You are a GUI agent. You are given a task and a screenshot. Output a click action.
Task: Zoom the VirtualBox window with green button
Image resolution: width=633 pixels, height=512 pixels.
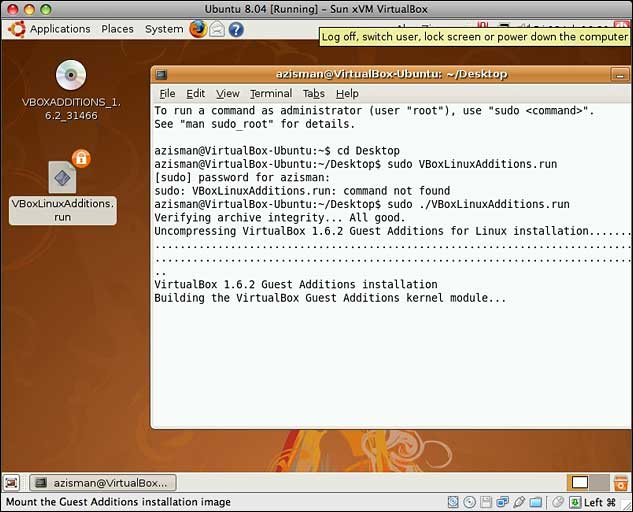point(46,9)
